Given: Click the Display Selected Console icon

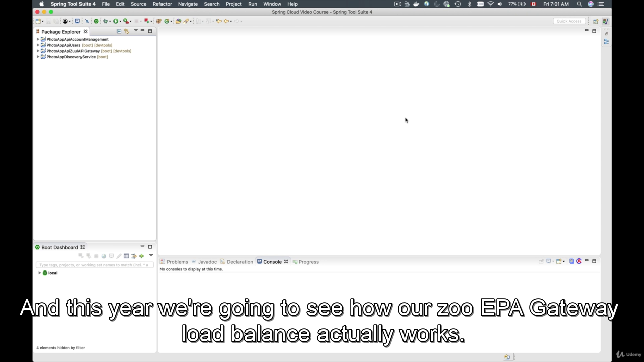Looking at the screenshot, I should coord(549,261).
